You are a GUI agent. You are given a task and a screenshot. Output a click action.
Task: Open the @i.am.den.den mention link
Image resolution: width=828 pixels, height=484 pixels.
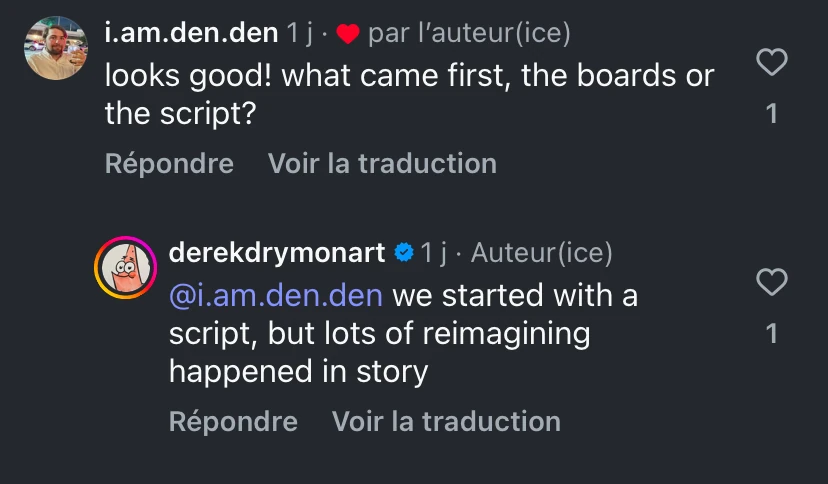click(x=275, y=295)
